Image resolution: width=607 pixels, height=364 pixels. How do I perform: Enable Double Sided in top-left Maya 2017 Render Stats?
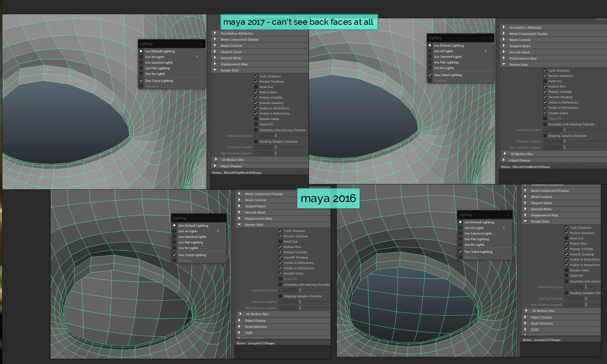point(256,119)
